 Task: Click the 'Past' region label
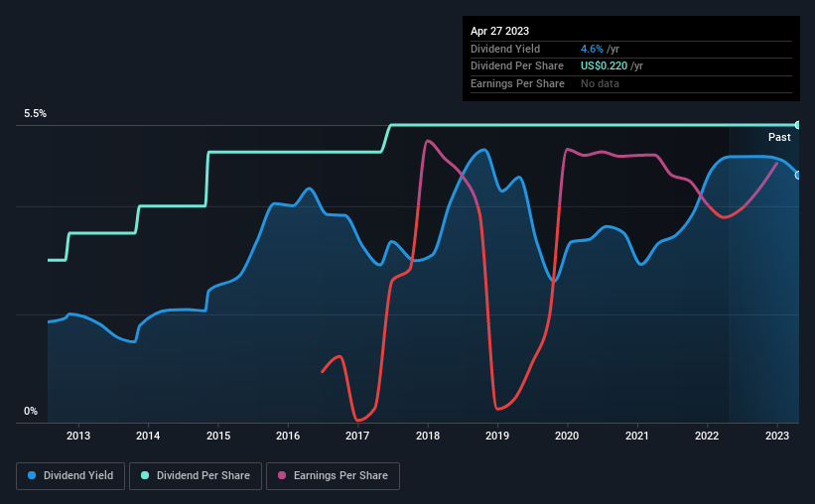(x=779, y=137)
